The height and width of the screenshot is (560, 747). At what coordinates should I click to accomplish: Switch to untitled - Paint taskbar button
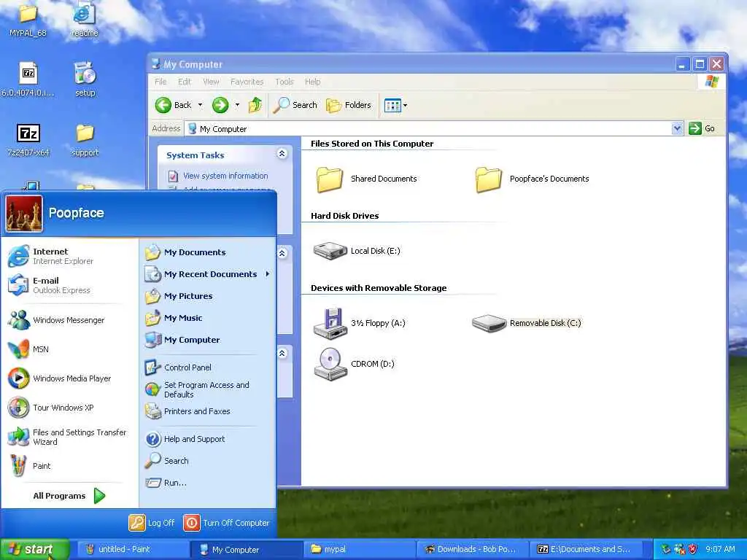pos(132,549)
